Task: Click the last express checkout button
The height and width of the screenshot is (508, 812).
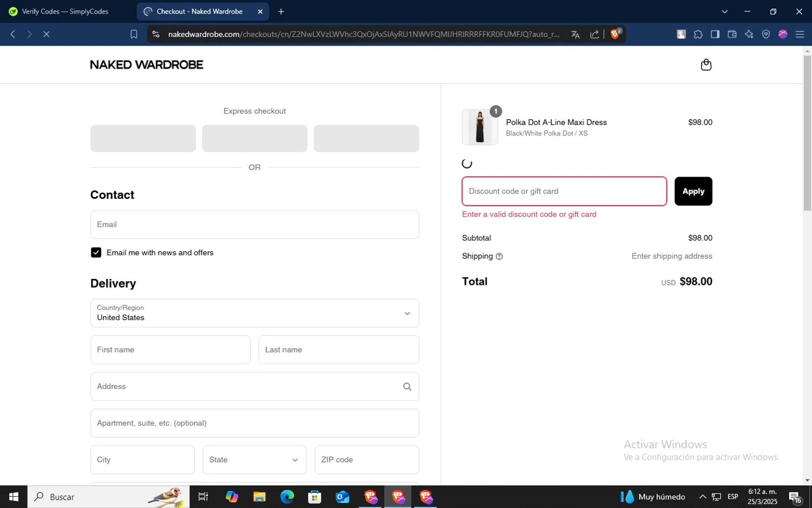Action: click(366, 139)
